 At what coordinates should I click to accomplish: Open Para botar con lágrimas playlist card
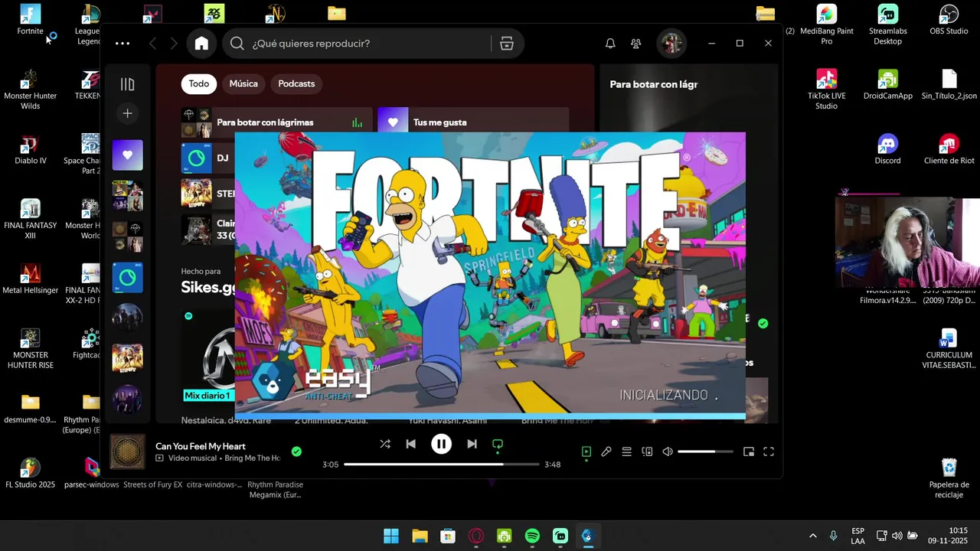276,122
